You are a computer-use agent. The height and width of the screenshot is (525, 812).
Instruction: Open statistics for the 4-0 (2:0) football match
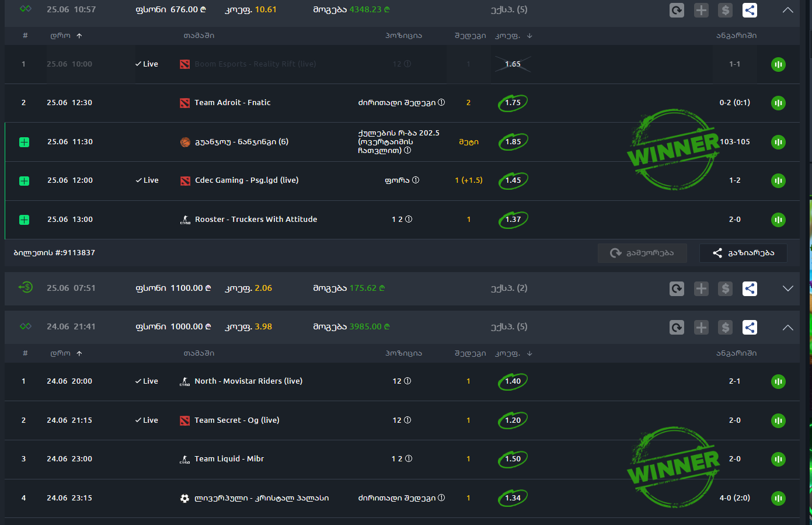pyautogui.click(x=778, y=498)
